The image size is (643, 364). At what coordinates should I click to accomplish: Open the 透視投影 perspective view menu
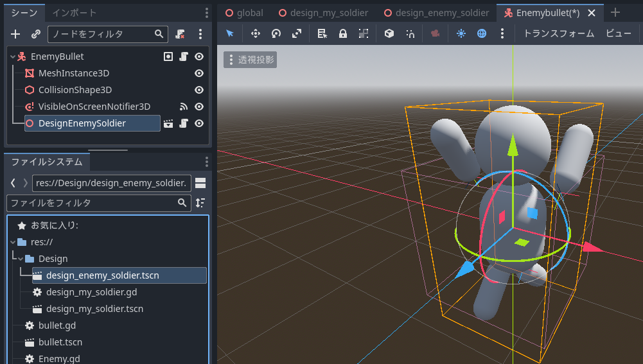tap(250, 60)
